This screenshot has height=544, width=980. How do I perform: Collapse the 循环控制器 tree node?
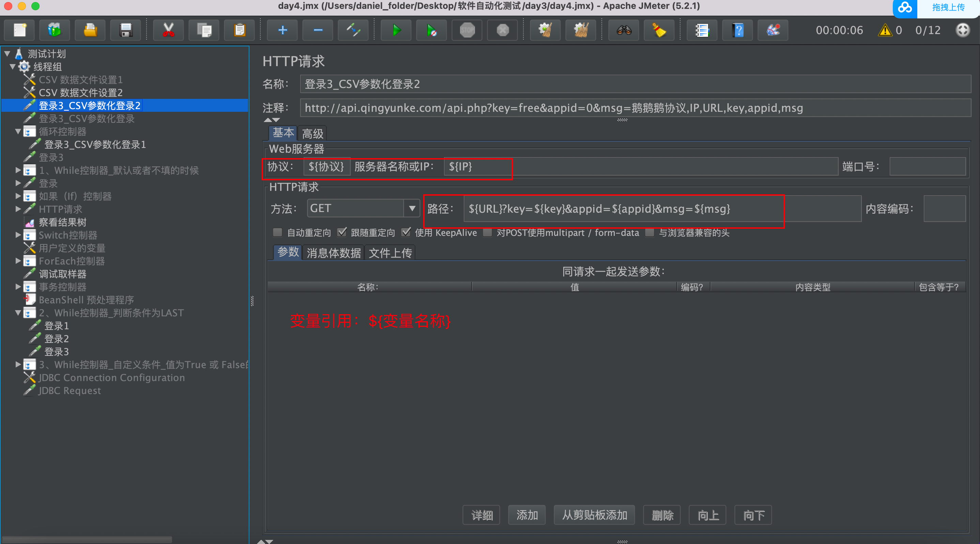pos(18,132)
